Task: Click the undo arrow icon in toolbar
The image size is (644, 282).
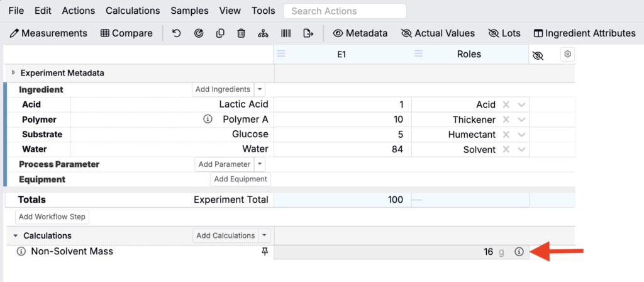Action: (x=176, y=33)
